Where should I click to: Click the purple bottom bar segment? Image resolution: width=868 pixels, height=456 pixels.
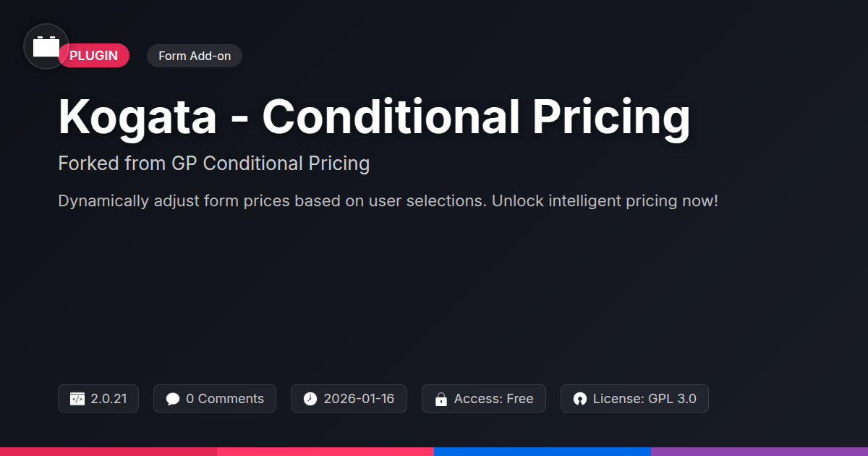pyautogui.click(x=759, y=451)
